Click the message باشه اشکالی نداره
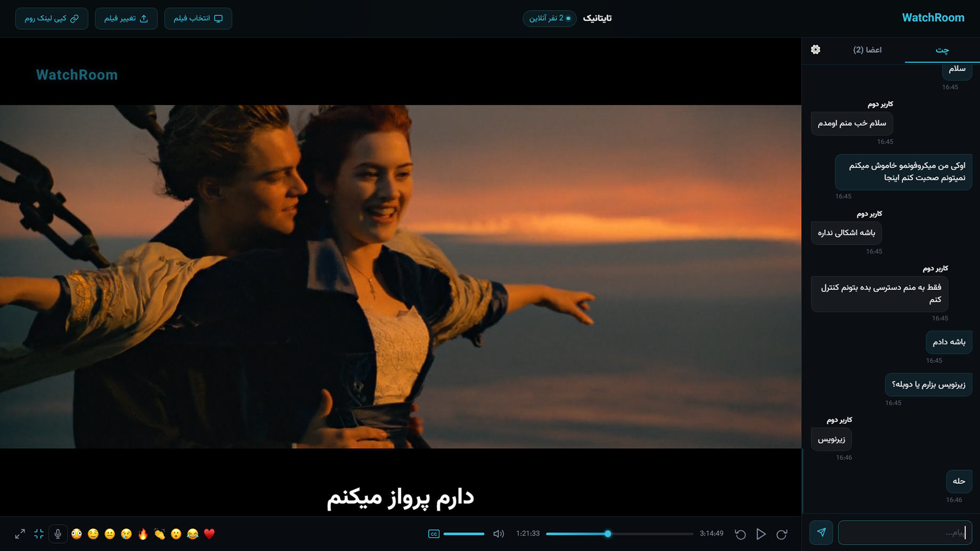 [x=846, y=233]
